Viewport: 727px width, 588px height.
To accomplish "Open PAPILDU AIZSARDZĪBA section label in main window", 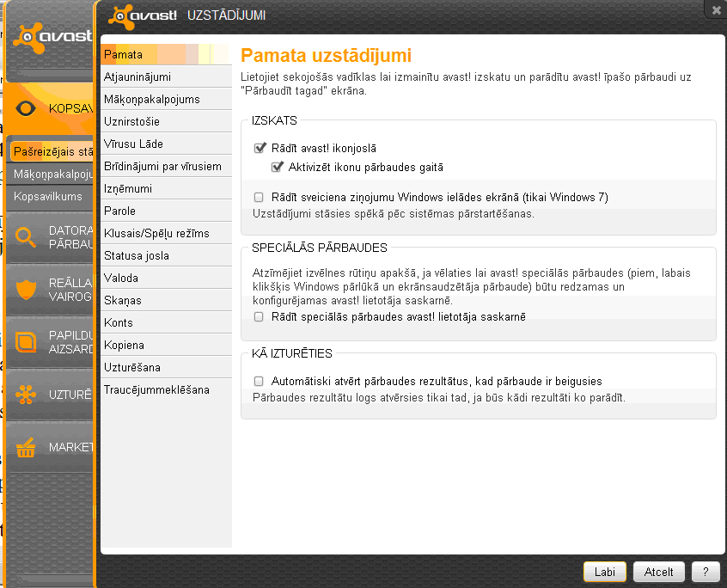I will coord(70,342).
